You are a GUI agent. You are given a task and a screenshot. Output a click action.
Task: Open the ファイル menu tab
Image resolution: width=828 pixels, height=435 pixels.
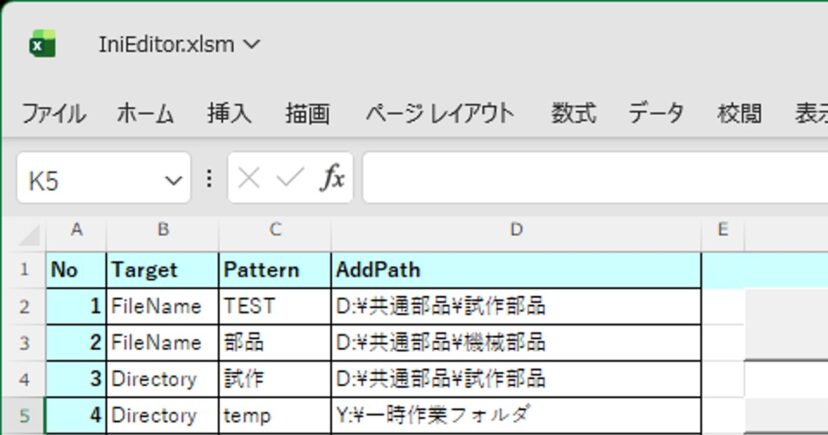point(53,113)
